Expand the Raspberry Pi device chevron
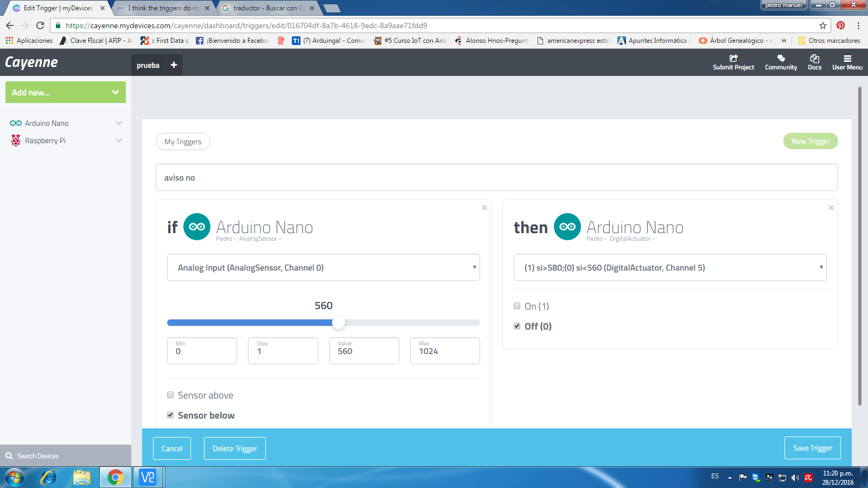 119,141
